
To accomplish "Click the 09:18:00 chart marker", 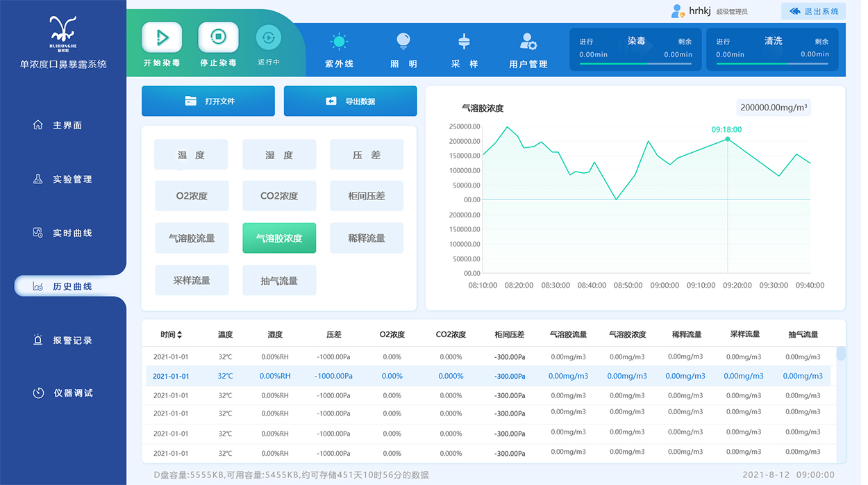I will pyautogui.click(x=728, y=139).
